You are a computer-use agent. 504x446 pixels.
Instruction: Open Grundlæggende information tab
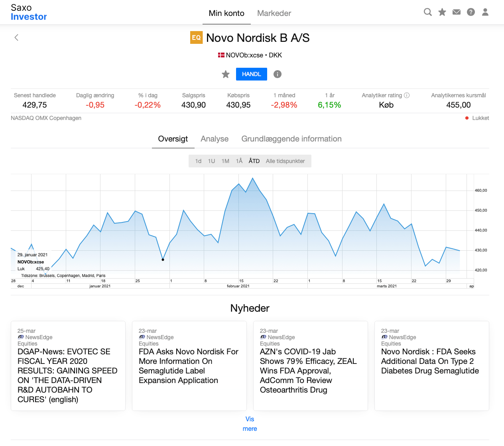coord(291,139)
